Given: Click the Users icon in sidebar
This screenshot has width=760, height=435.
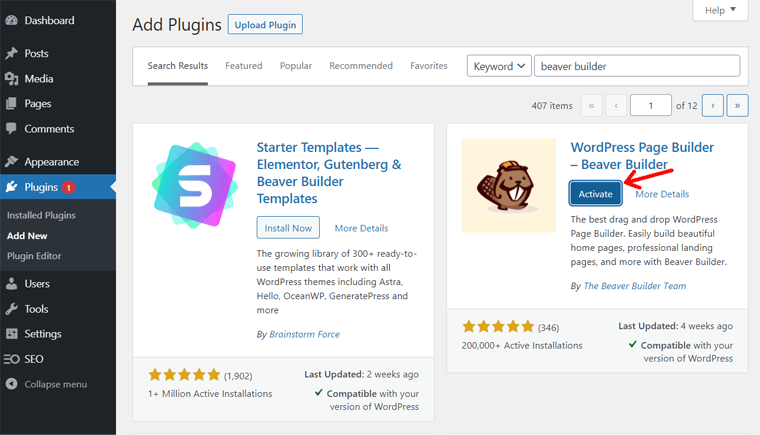Looking at the screenshot, I should [x=12, y=284].
